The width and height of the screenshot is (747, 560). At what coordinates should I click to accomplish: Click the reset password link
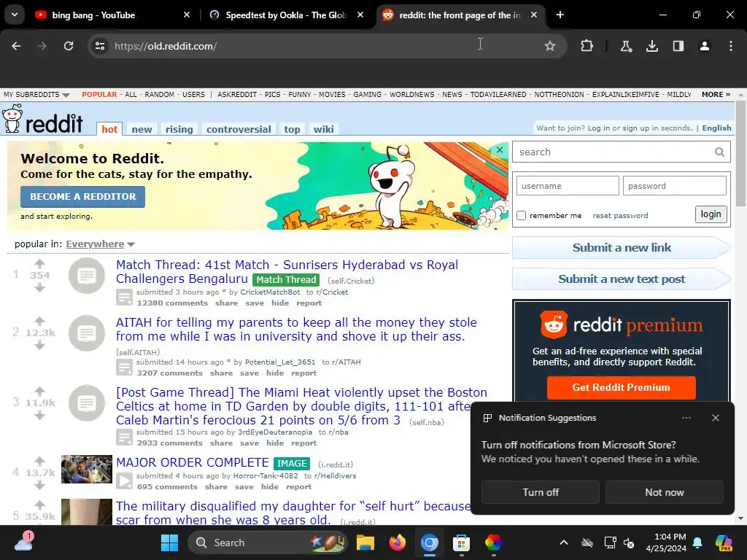point(620,215)
